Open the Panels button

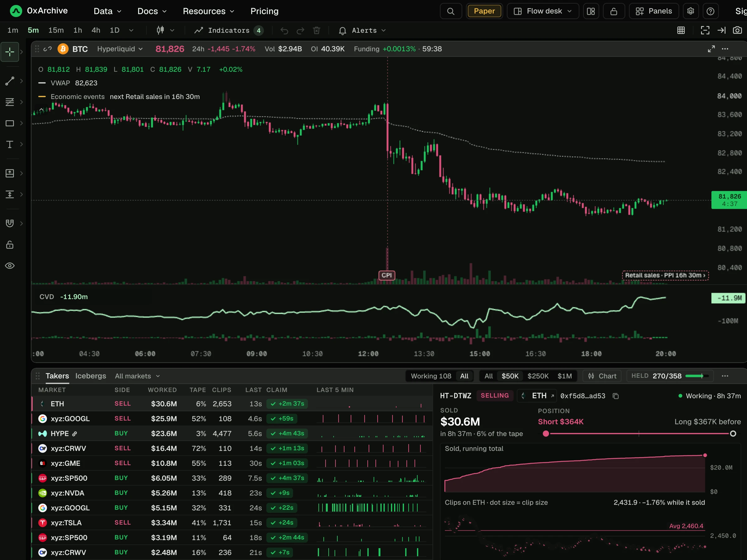pyautogui.click(x=654, y=11)
